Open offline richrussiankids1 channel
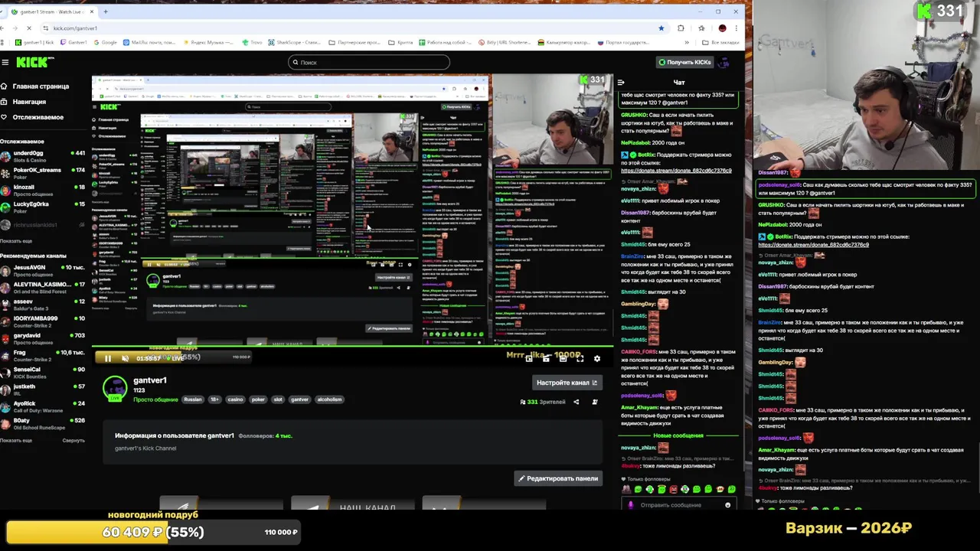The height and width of the screenshot is (551, 980). tap(43, 225)
